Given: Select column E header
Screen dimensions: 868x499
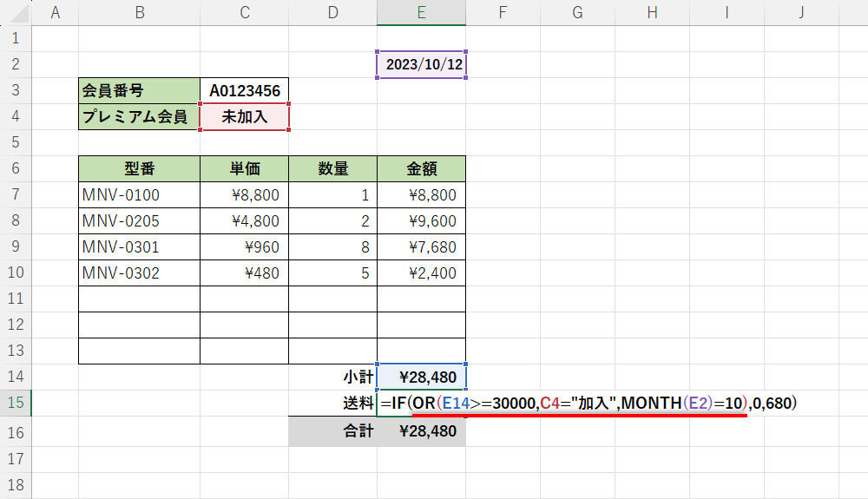Looking at the screenshot, I should coord(421,12).
